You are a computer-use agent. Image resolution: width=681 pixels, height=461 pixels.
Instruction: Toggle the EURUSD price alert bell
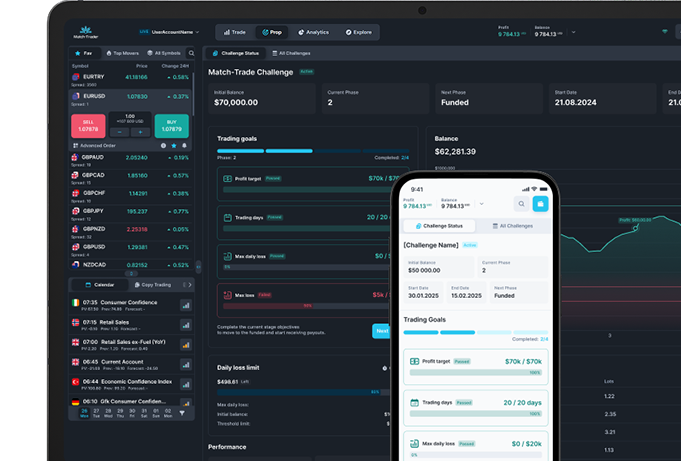point(184,145)
